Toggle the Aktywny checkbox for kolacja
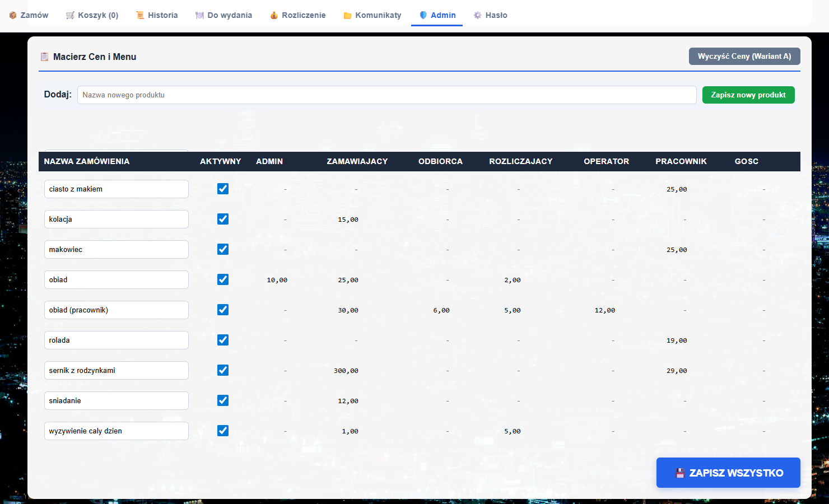The height and width of the screenshot is (504, 829). click(223, 219)
